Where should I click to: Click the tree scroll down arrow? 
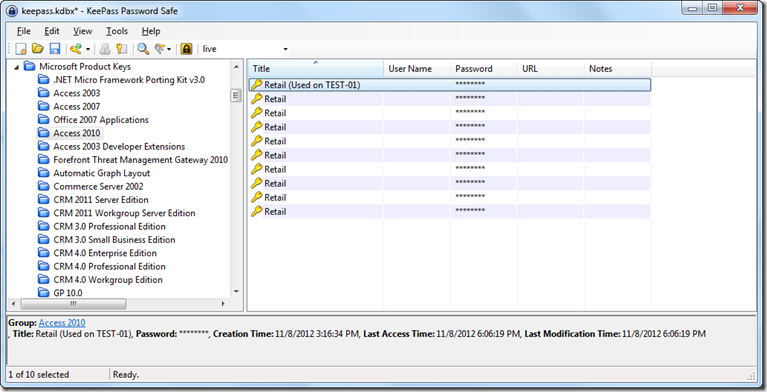coord(236,292)
